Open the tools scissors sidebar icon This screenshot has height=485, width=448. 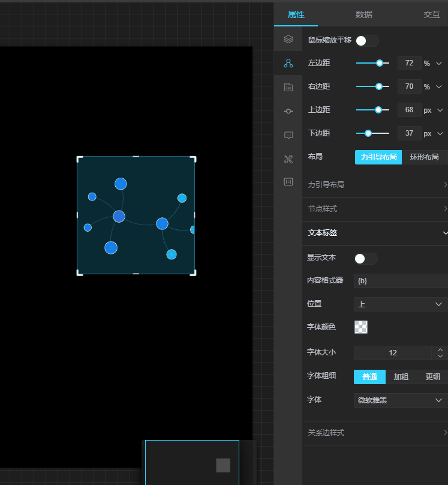tap(288, 159)
